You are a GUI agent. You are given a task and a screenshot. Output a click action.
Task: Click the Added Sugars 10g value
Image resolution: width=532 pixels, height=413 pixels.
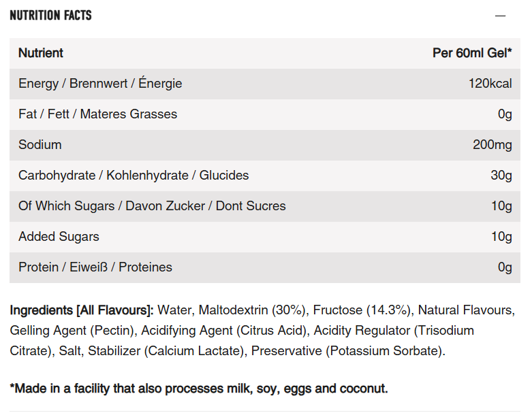[501, 237]
